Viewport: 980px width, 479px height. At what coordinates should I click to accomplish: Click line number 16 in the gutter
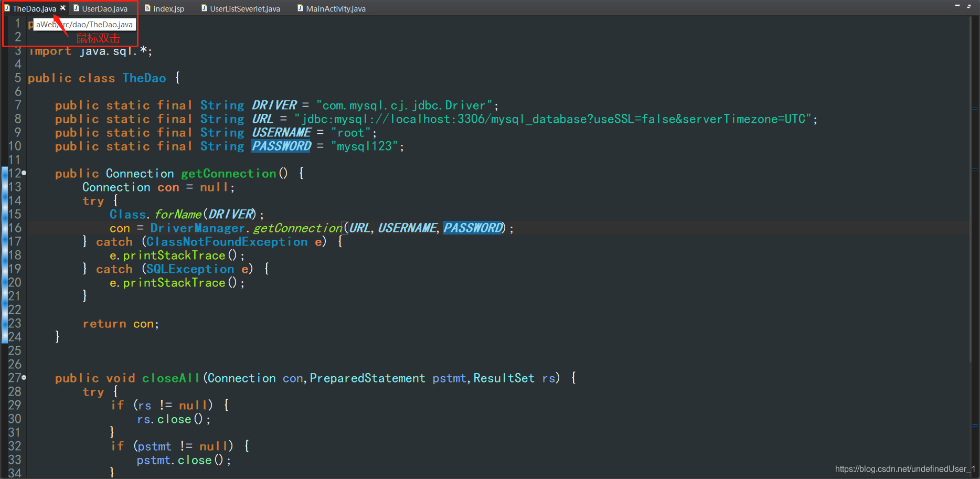click(x=15, y=228)
